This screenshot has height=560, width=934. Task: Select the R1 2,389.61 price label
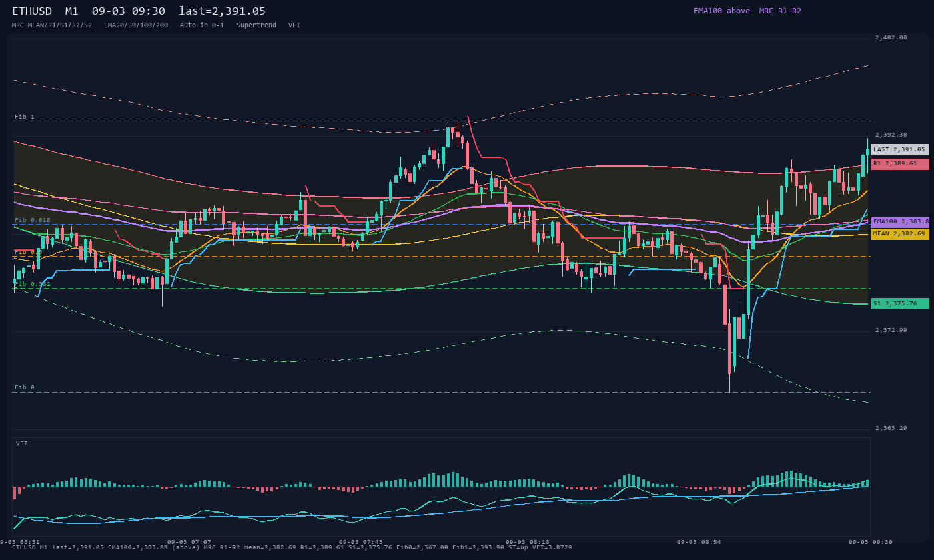pyautogui.click(x=900, y=163)
